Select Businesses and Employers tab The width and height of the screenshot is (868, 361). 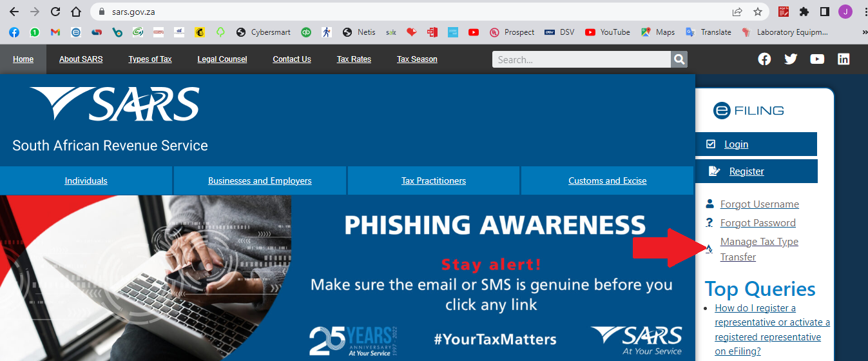pos(260,180)
